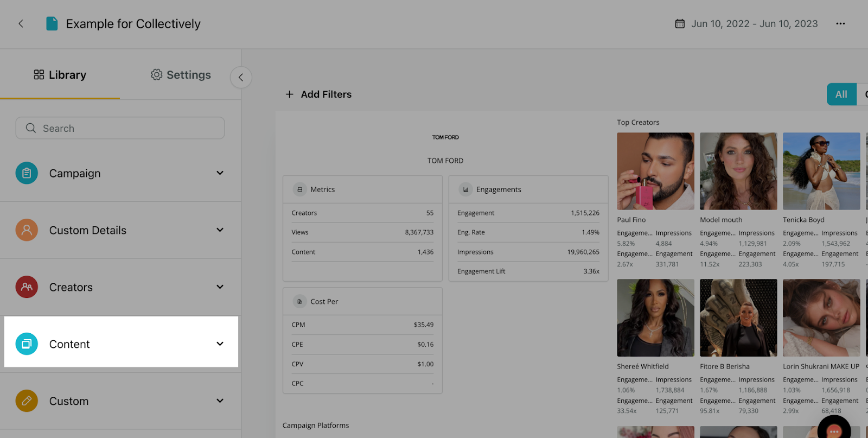The image size is (868, 438).
Task: Click the Creators value 55
Action: pyautogui.click(x=430, y=213)
